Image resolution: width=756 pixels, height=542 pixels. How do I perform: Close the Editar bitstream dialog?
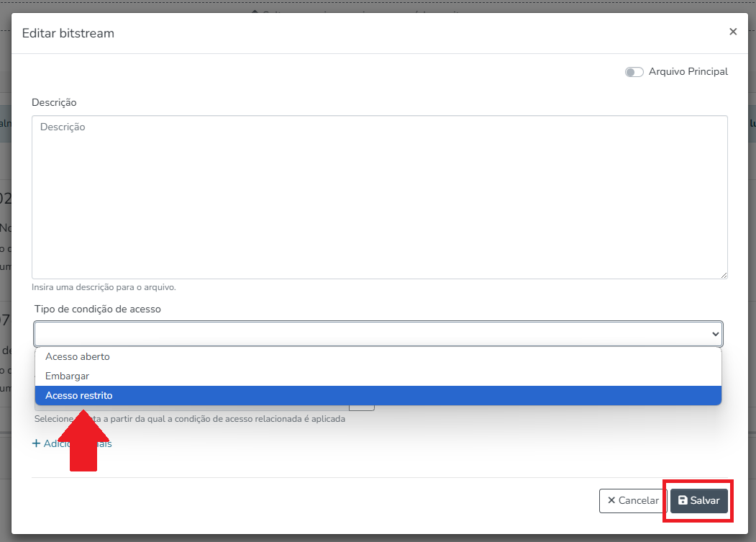click(733, 32)
